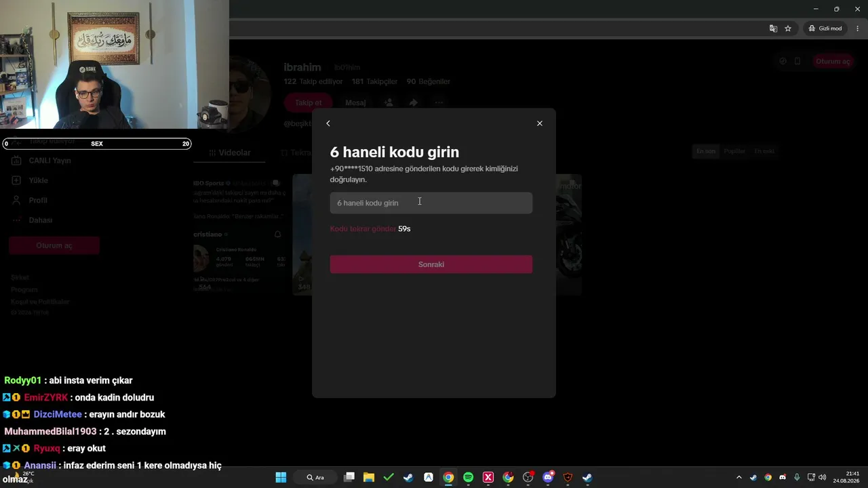Open the white A-logo taskbar app
The width and height of the screenshot is (868, 488).
tap(429, 477)
